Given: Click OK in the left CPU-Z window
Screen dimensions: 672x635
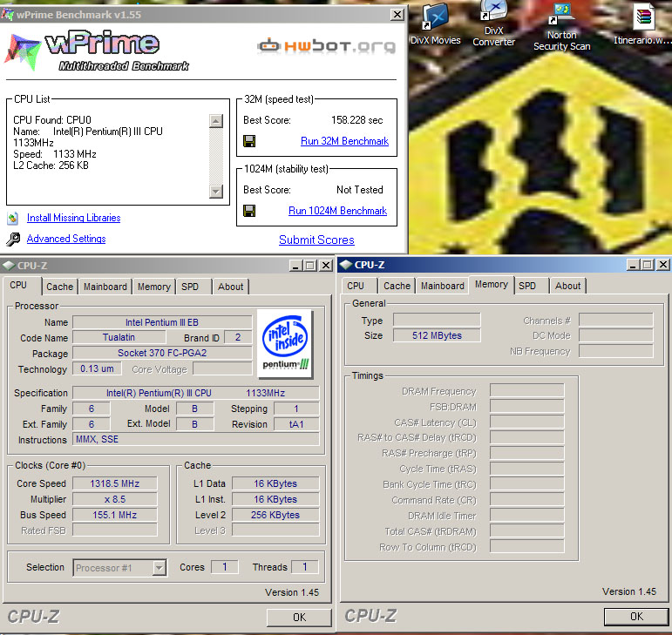Looking at the screenshot, I should click(x=299, y=617).
